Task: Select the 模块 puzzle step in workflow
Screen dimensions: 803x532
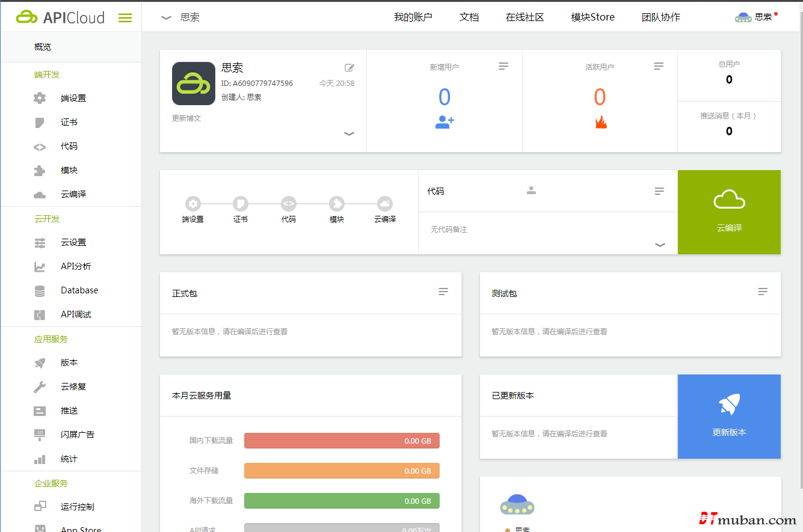Action: tap(337, 204)
